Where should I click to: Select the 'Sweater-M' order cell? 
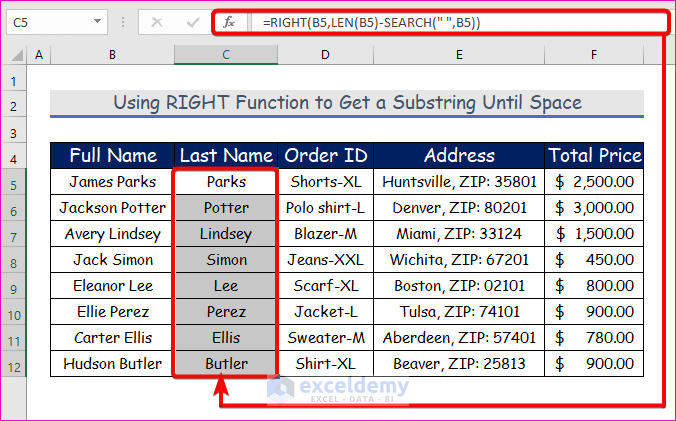point(325,338)
